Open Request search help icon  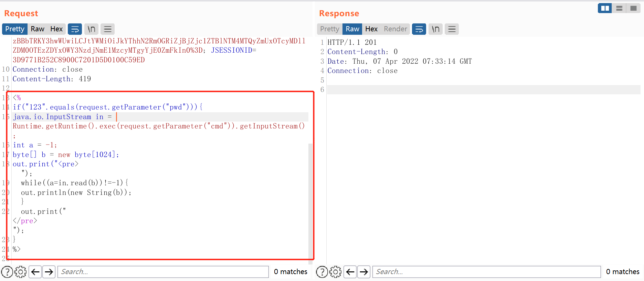7,272
